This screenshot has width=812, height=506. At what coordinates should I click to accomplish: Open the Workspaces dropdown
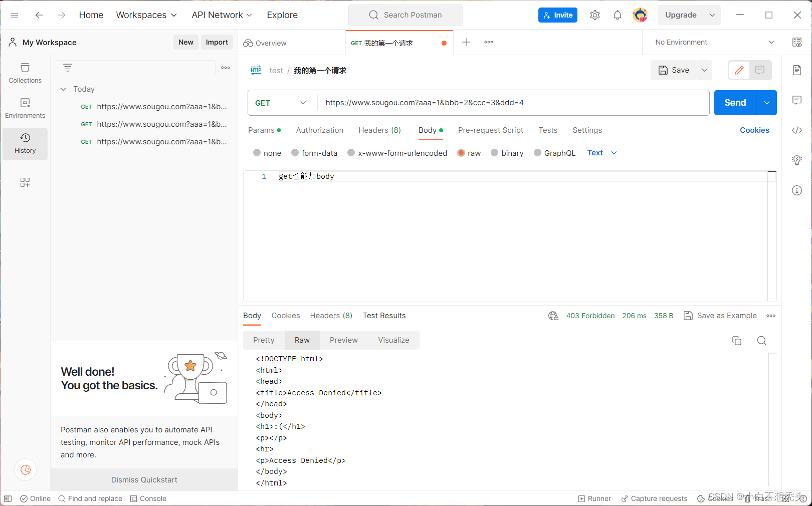point(146,15)
